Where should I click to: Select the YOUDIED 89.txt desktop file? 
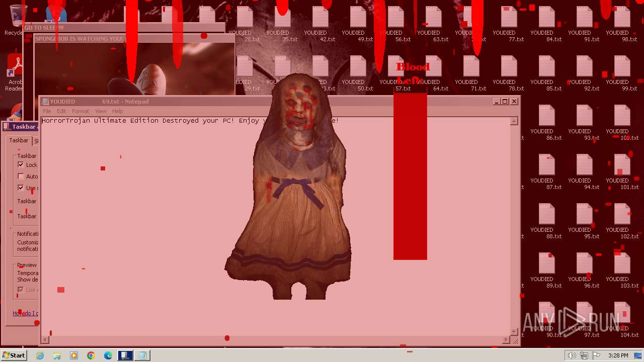(546, 270)
